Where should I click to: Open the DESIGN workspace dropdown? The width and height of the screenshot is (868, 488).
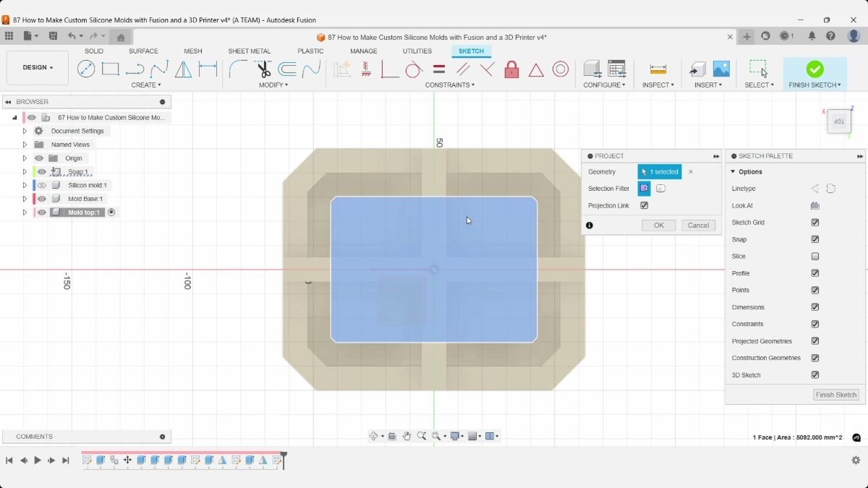[38, 67]
